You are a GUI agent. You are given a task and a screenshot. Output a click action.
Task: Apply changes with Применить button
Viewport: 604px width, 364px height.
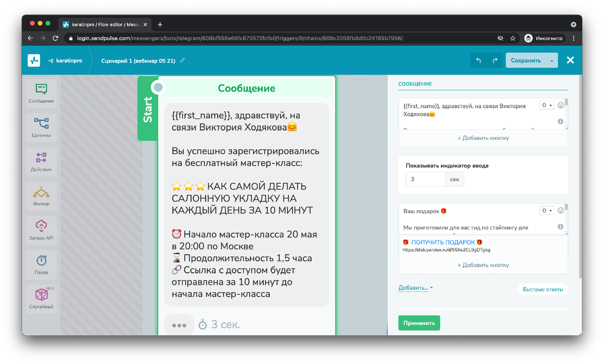[419, 323]
